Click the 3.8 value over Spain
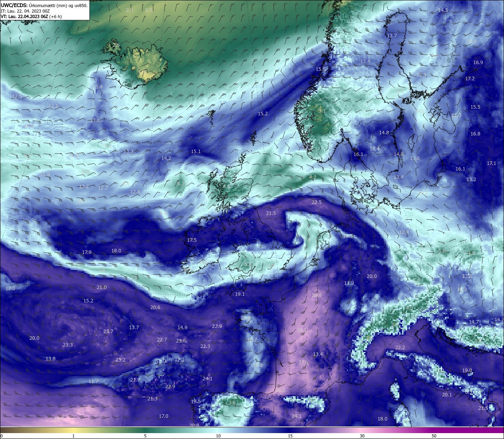The image size is (504, 439). coord(232,403)
